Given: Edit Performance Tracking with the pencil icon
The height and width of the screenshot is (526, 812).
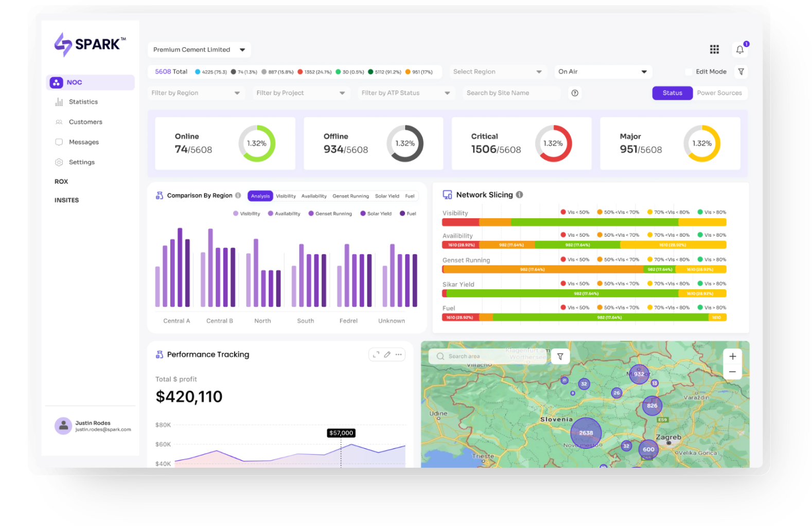Looking at the screenshot, I should 387,355.
